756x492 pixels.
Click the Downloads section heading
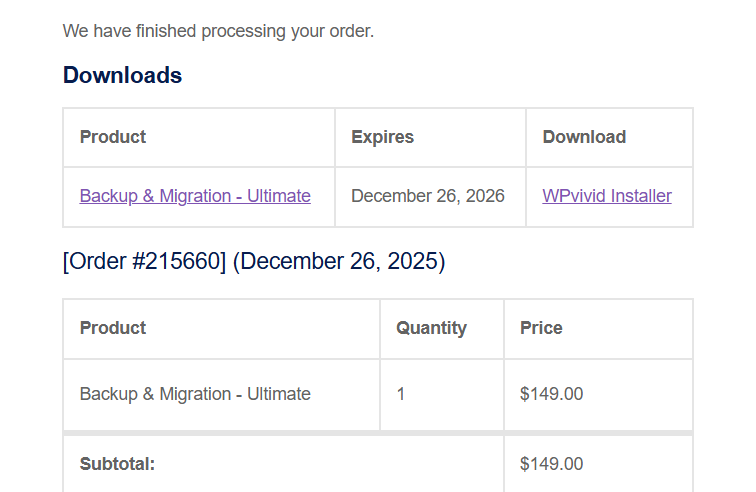pyautogui.click(x=122, y=75)
